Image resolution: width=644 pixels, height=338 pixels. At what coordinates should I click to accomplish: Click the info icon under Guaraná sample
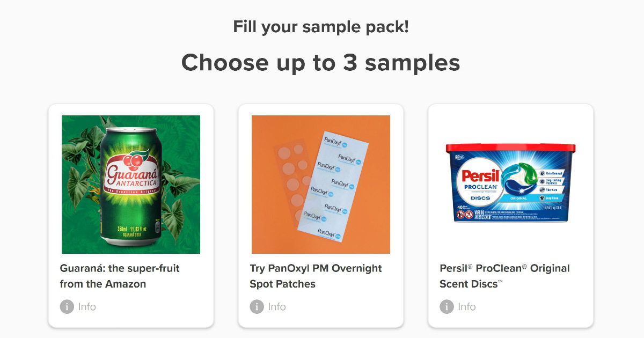coord(67,307)
